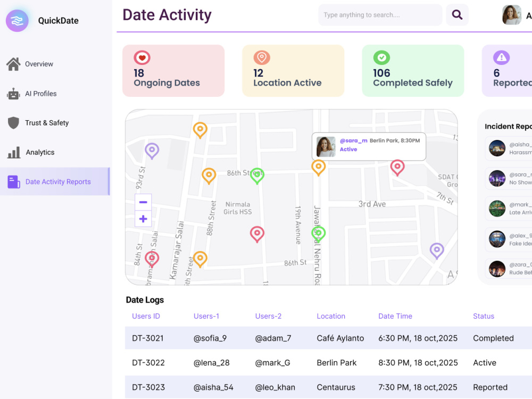532x399 pixels.
Task: Click the checkmark icon on Completed Safely card
Action: pyautogui.click(x=381, y=57)
